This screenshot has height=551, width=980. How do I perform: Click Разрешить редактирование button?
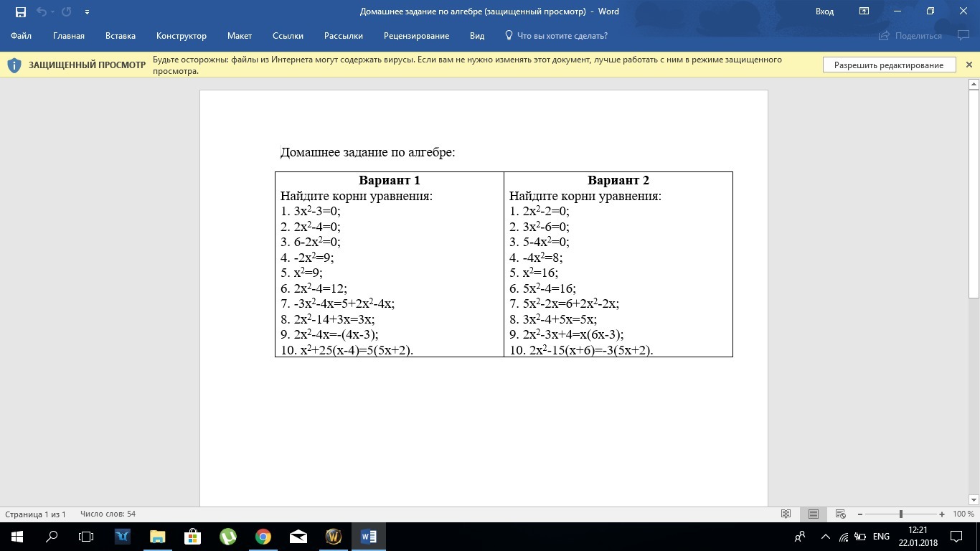[889, 65]
